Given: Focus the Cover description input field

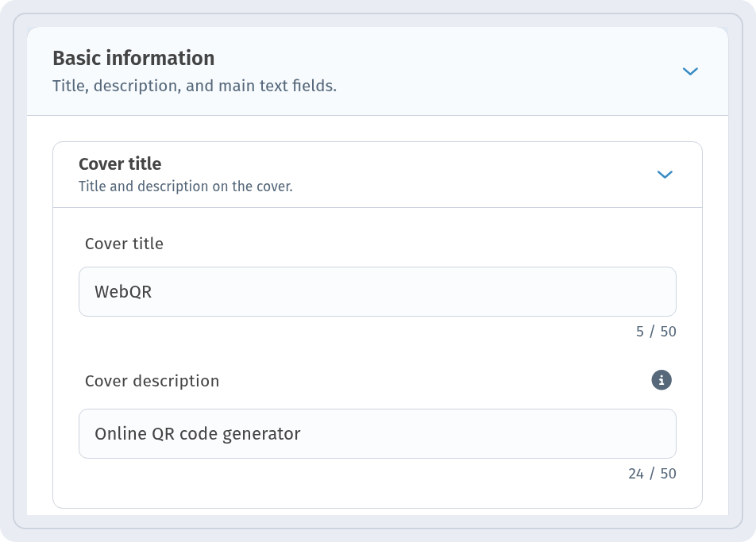Looking at the screenshot, I should click(x=377, y=433).
